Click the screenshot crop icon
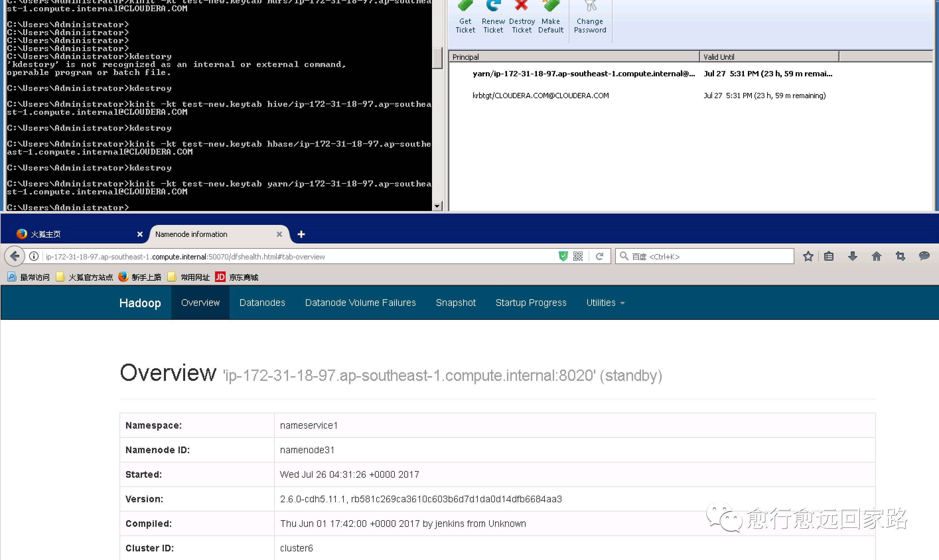Image resolution: width=939 pixels, height=560 pixels. coord(901,256)
